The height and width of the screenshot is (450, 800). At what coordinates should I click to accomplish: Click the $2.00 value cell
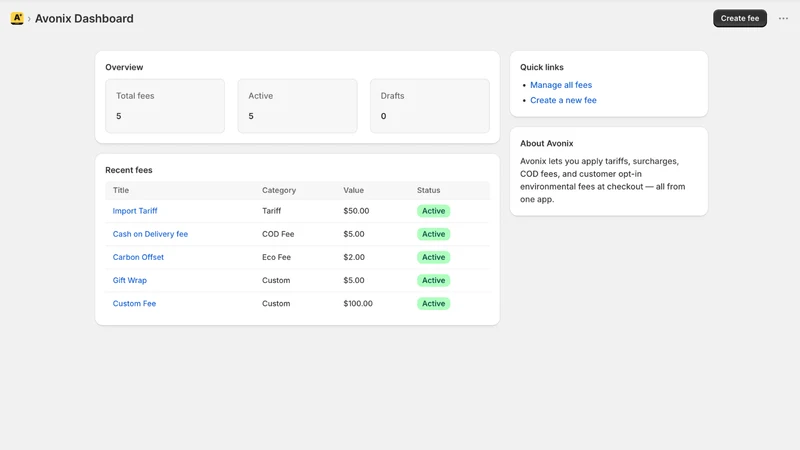pos(354,257)
